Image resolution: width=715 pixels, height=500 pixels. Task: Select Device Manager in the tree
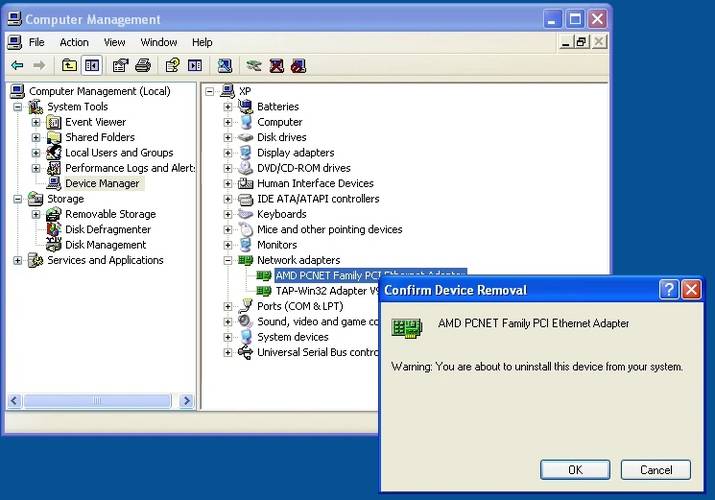pyautogui.click(x=102, y=184)
